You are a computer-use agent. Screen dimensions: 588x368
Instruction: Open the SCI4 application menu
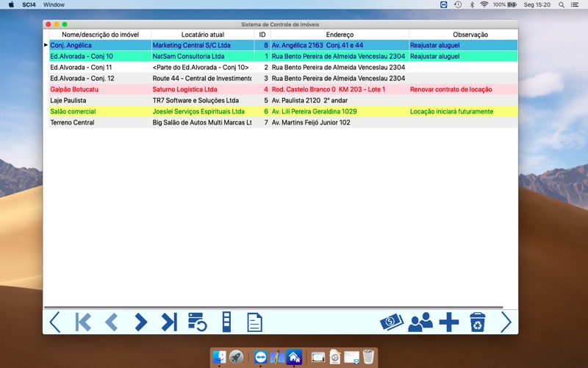tap(29, 4)
